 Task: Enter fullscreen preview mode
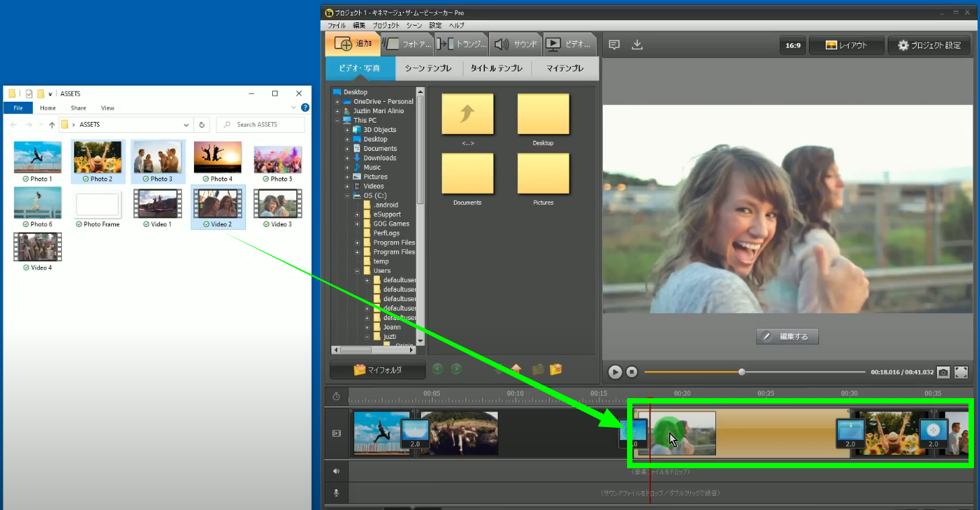961,373
